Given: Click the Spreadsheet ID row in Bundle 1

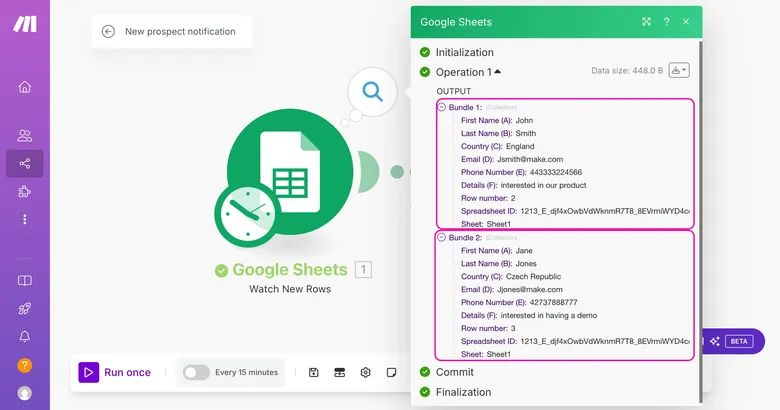Looking at the screenshot, I should (x=575, y=211).
